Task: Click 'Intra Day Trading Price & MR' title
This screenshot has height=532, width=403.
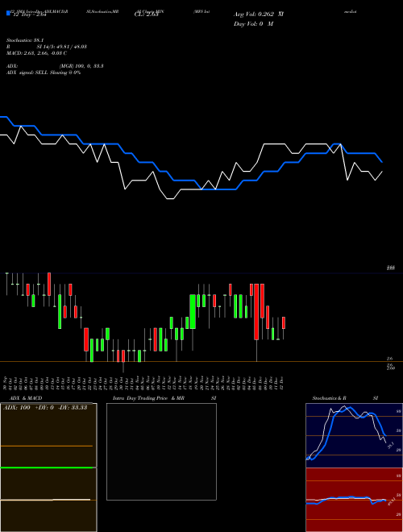Action: pos(148,398)
